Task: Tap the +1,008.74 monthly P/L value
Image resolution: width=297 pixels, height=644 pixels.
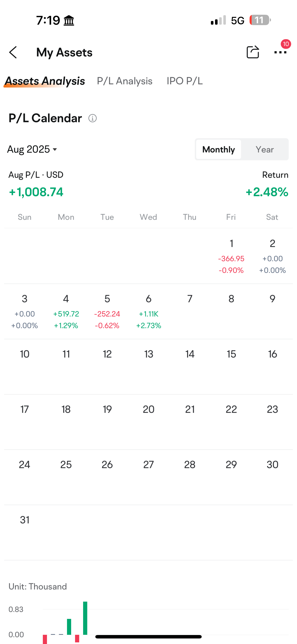Action: [36, 192]
